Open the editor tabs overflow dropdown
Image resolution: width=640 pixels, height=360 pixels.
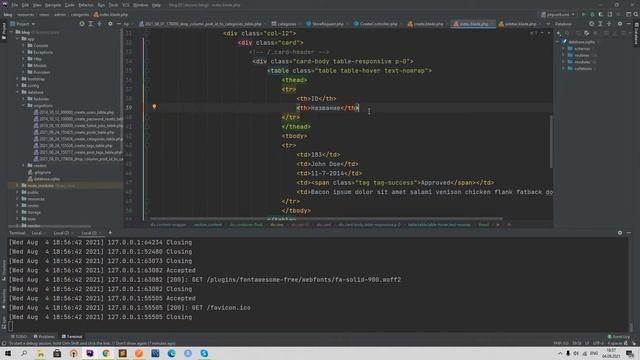click(548, 24)
